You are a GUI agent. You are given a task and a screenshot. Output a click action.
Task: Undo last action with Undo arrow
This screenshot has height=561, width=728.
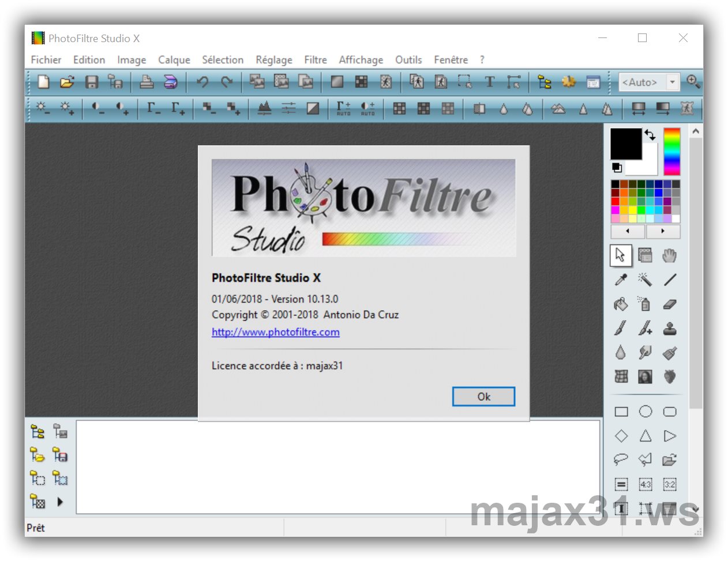tap(202, 82)
